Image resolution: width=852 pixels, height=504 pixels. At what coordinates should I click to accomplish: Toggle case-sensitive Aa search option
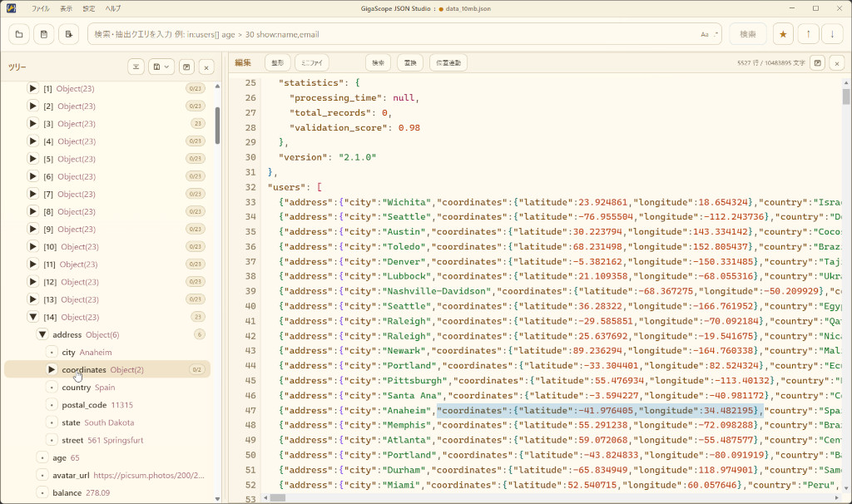704,34
